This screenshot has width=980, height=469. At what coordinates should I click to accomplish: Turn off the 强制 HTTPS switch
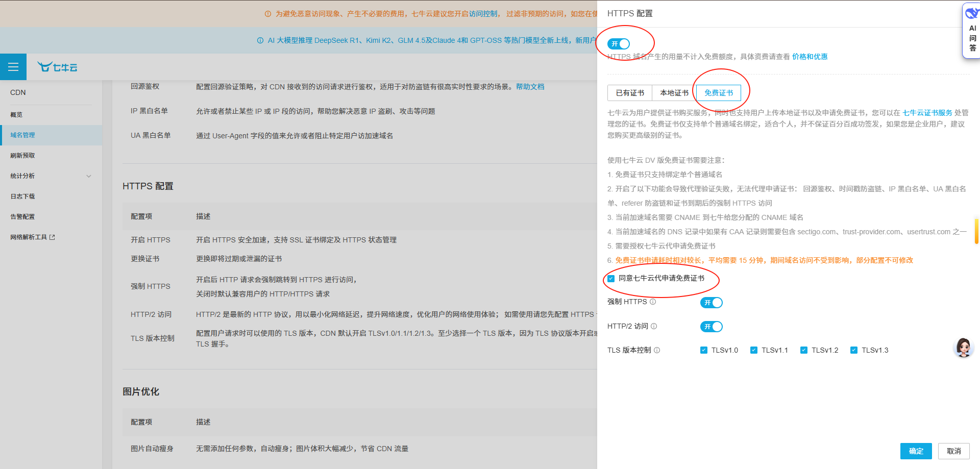coord(712,302)
